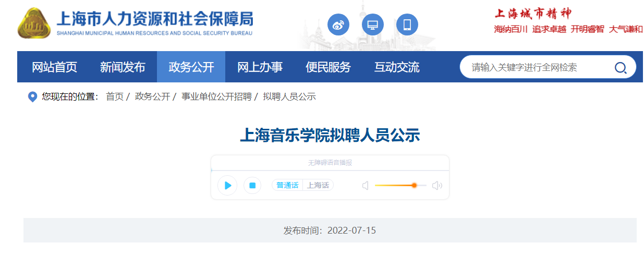Screen dimensions: 644x255
Task: Click the 无障碍语音播报 label
Action: coord(330,163)
